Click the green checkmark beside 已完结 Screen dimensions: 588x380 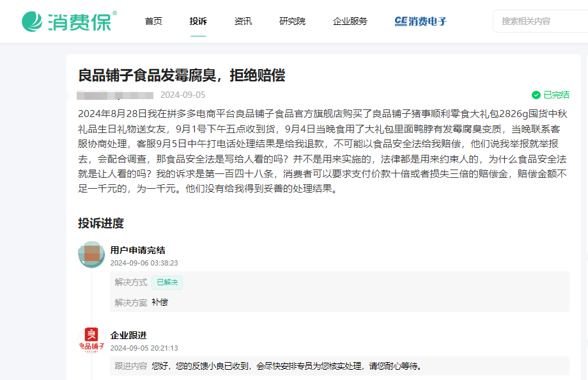(x=536, y=93)
